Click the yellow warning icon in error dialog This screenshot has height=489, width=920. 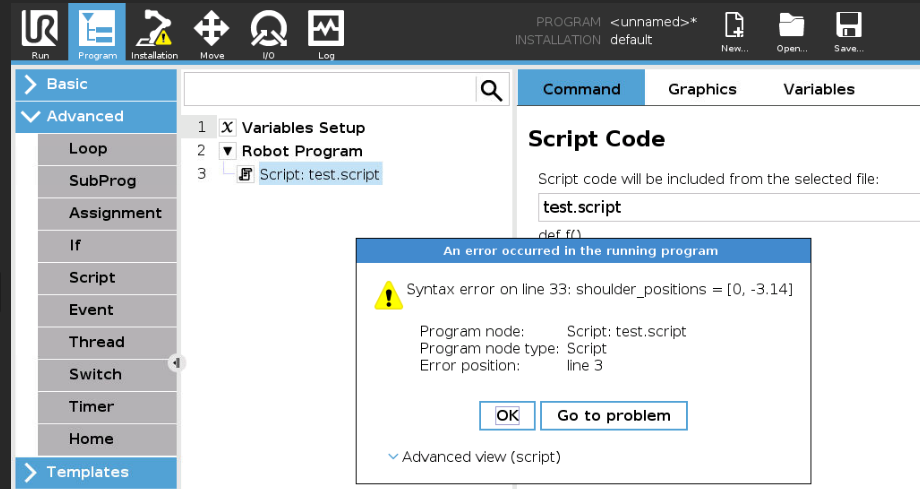[388, 295]
